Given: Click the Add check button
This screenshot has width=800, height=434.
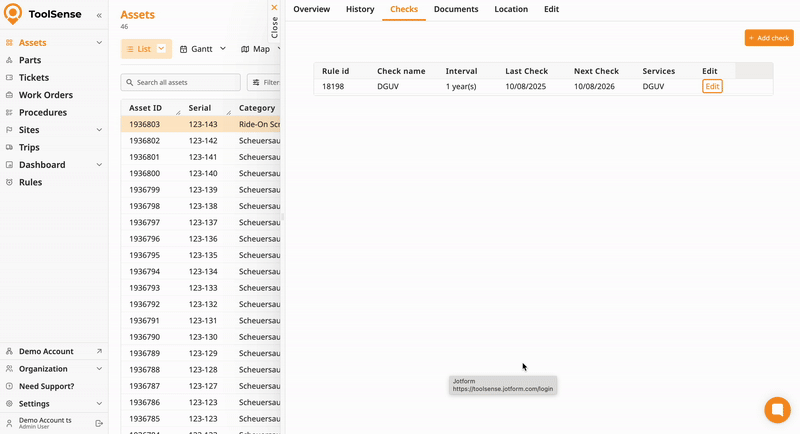Looking at the screenshot, I should click(x=769, y=38).
